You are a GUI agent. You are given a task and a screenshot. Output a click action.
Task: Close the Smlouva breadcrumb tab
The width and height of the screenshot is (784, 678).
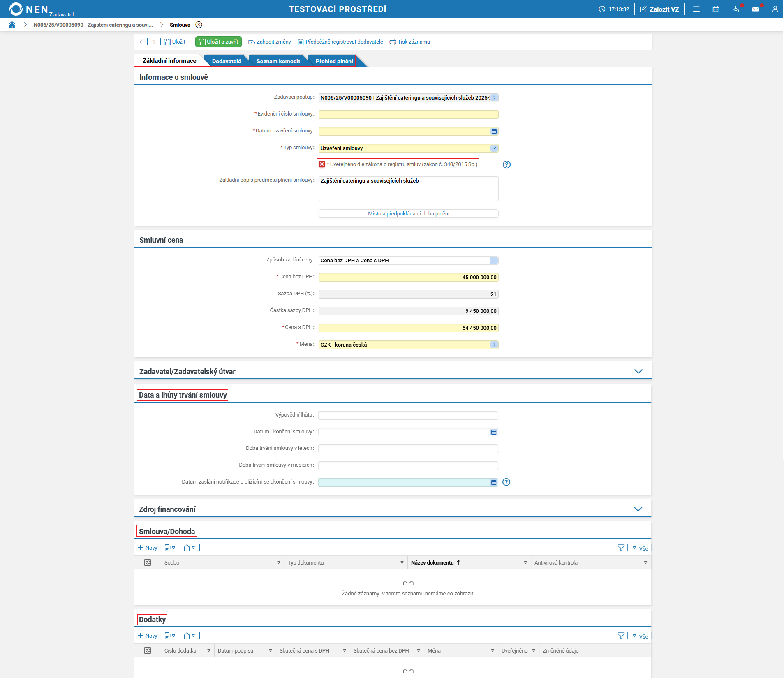(199, 25)
